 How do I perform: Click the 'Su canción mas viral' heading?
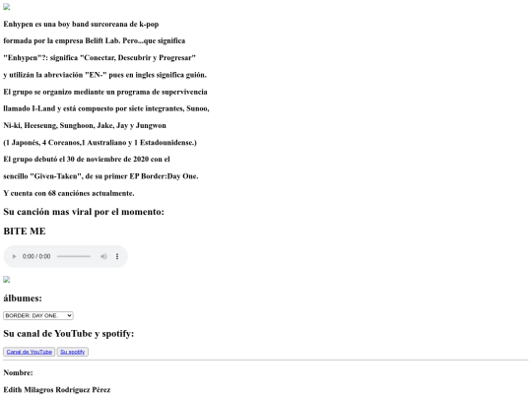click(84, 212)
